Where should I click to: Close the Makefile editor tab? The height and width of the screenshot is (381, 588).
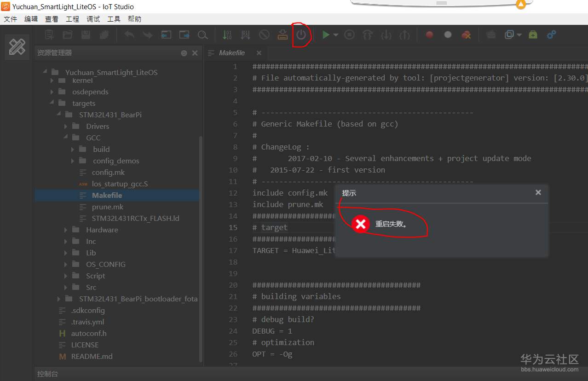(259, 53)
